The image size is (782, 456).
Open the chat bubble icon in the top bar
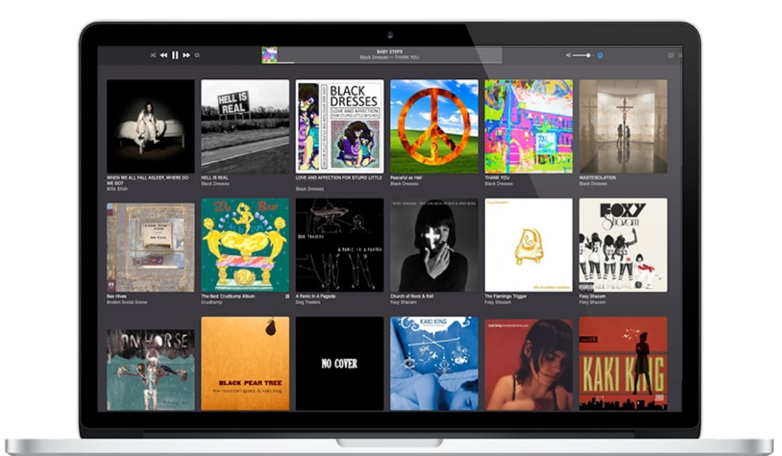[671, 55]
